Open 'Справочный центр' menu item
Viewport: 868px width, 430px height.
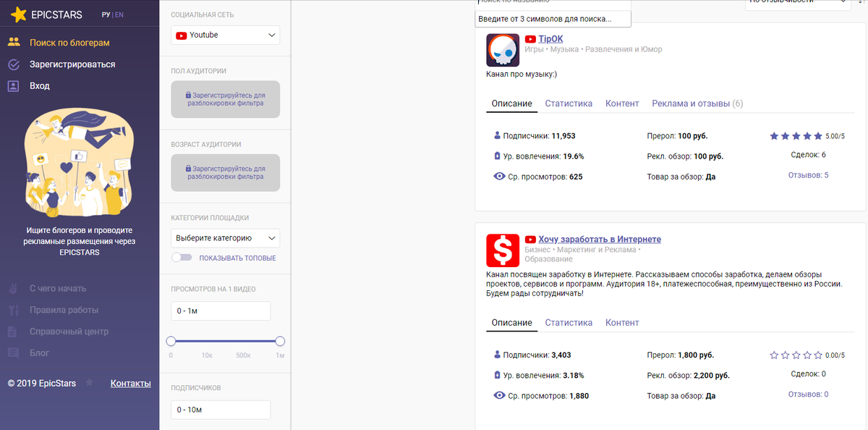coord(69,332)
